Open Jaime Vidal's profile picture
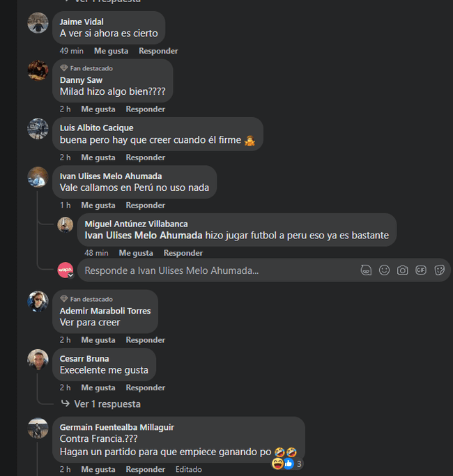Screen dimensions: 453x476 pos(38,23)
